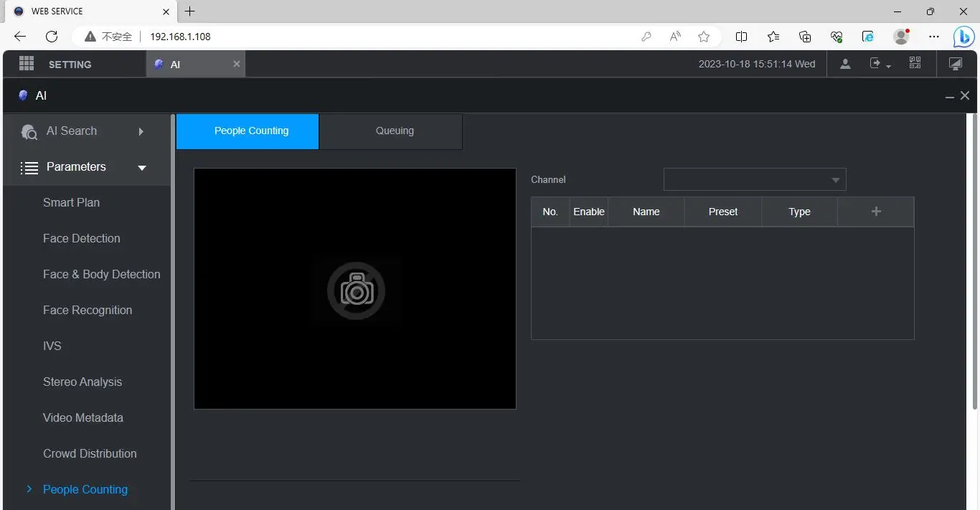
Task: Open the logout dropdown icon
Action: pos(880,64)
